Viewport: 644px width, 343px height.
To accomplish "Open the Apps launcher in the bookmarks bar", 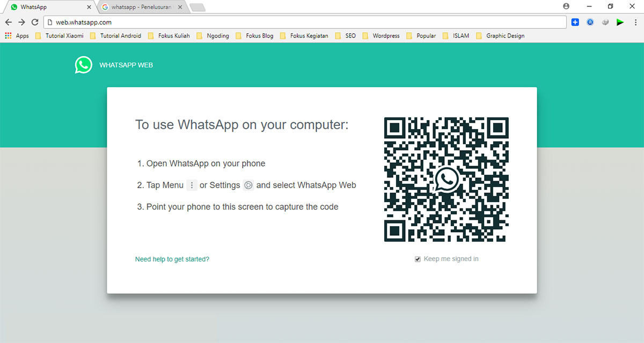I will (8, 35).
